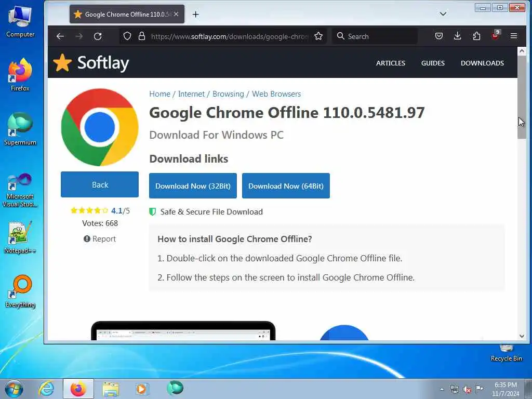
Task: Open the Windows Start menu orb
Action: coord(14,389)
